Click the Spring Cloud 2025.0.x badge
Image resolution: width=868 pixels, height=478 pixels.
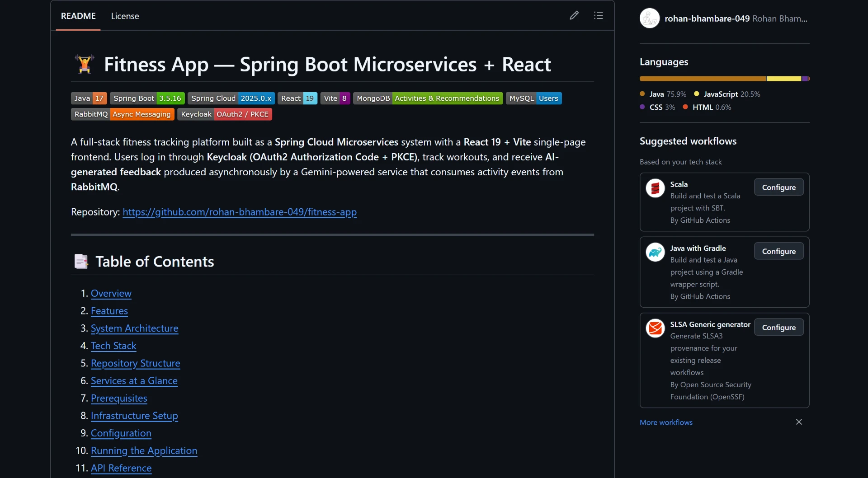(231, 98)
